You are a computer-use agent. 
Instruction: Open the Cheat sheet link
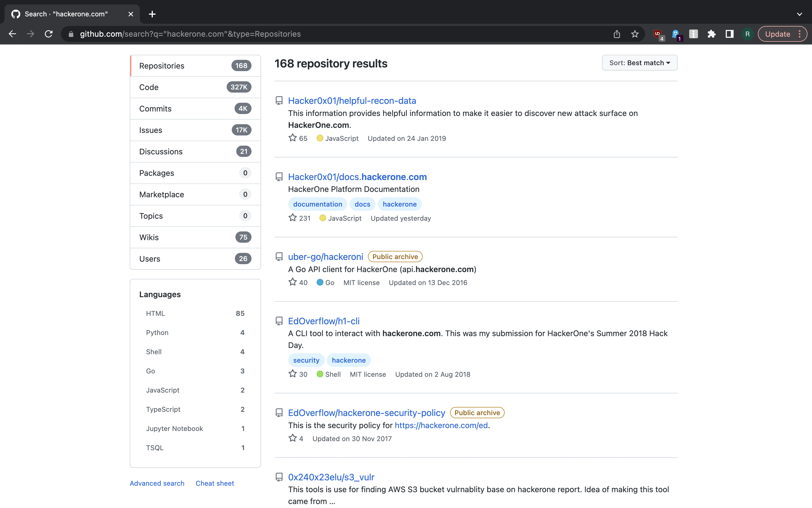tap(215, 483)
